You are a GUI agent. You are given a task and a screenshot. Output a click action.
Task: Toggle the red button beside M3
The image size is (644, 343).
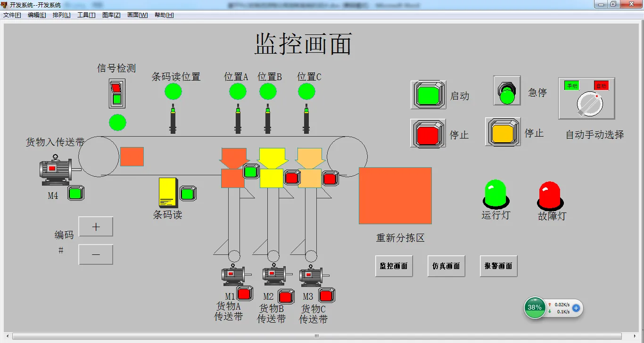tap(327, 295)
